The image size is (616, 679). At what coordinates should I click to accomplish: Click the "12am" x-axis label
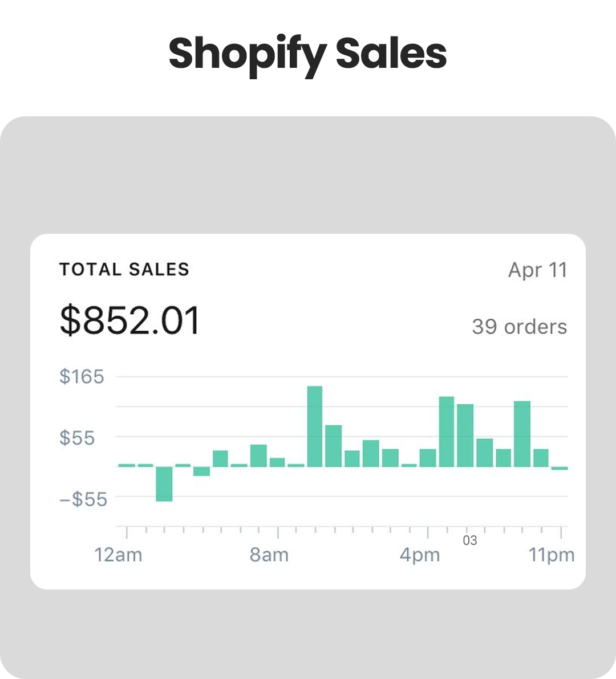coord(118,554)
